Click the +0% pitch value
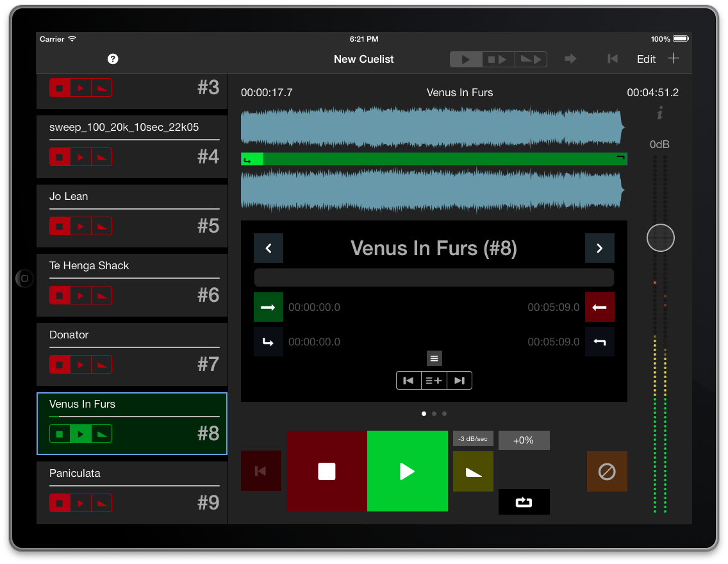 [x=524, y=440]
